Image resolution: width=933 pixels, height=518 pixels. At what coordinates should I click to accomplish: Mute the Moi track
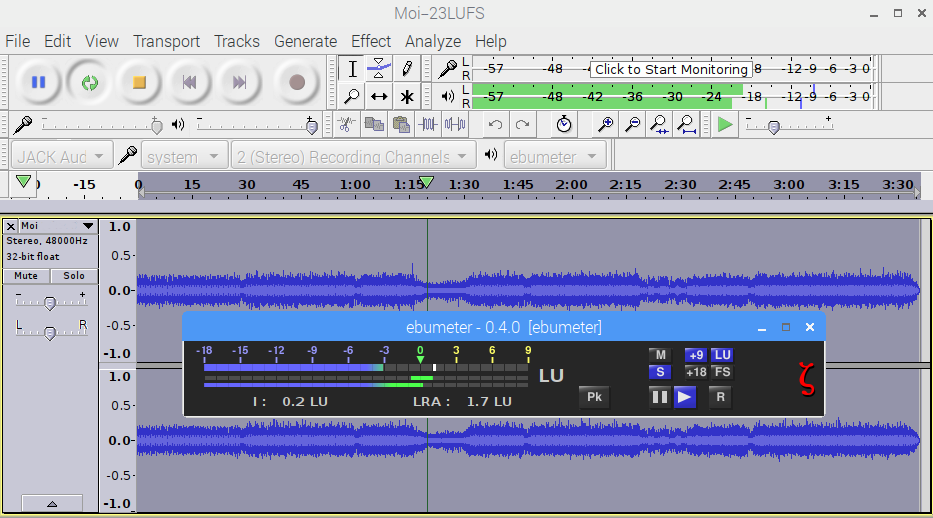(26, 275)
